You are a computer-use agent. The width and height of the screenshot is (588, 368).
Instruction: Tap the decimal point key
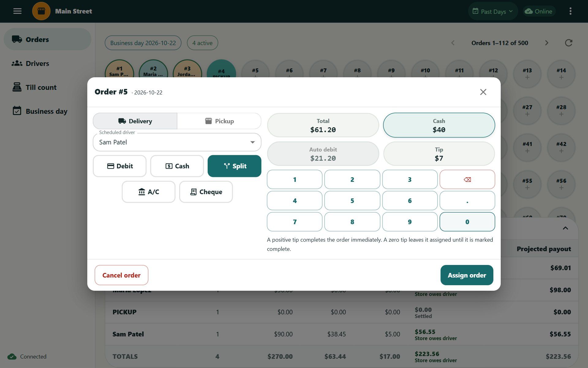467,201
